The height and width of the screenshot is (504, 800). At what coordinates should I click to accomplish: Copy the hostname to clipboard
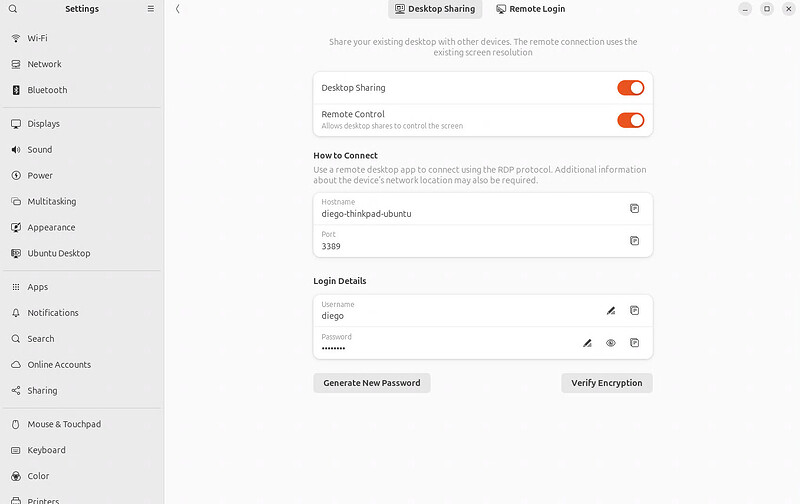[x=634, y=208]
